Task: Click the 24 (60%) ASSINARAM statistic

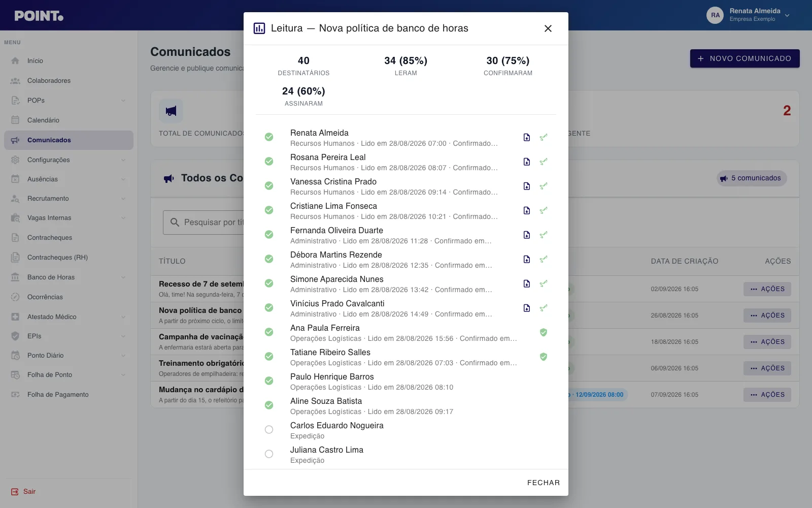Action: click(x=303, y=96)
